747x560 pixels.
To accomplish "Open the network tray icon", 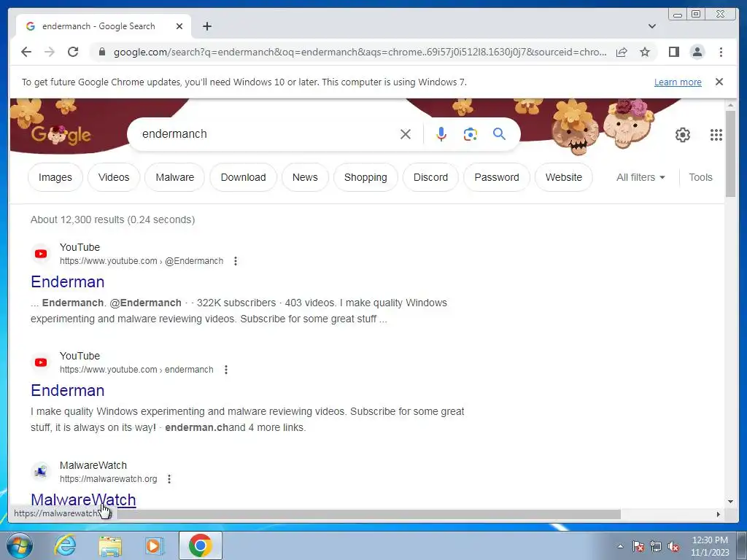I will click(656, 546).
